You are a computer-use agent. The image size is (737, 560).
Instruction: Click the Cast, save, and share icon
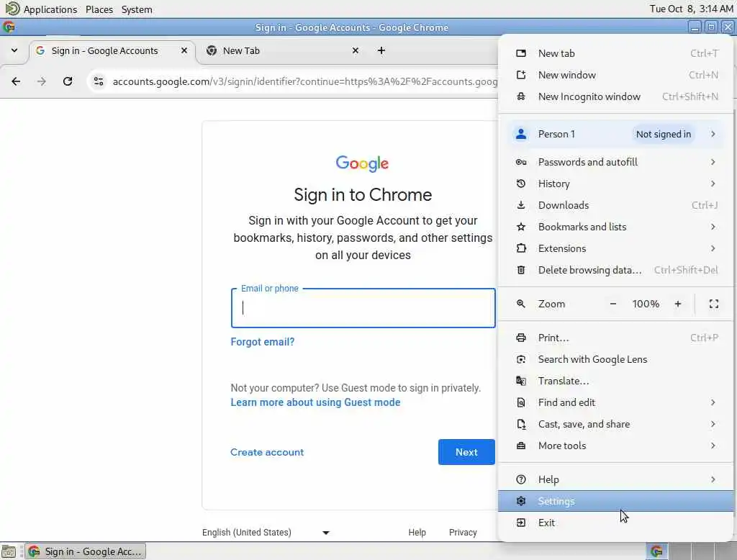click(x=521, y=424)
